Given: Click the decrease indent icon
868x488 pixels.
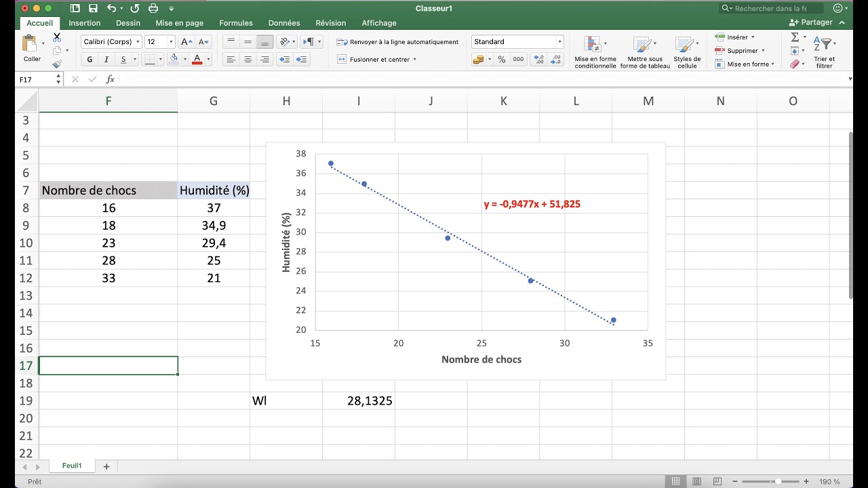Looking at the screenshot, I should tap(285, 60).
